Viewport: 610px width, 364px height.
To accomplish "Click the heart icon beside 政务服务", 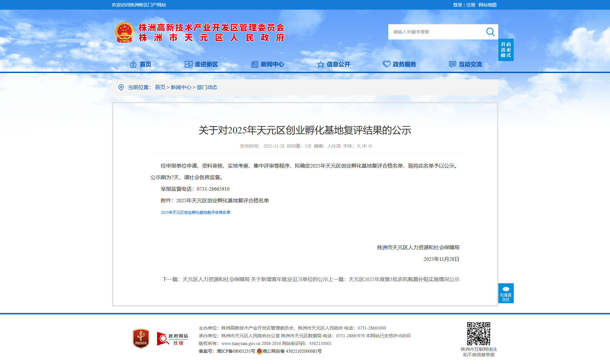I will click(x=386, y=64).
